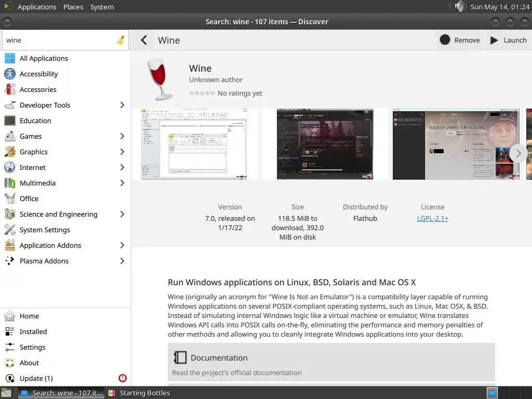Click the Developer Tools category icon

tap(10, 105)
